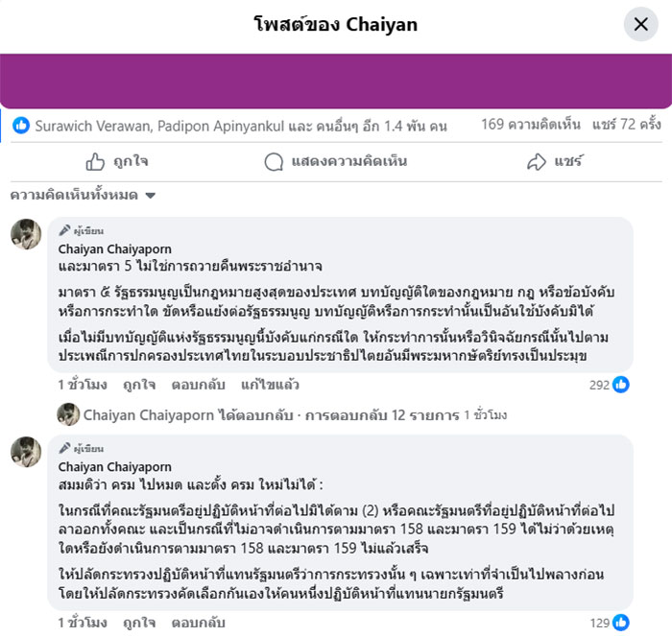Close the Chaiyan post dialog

640,24
